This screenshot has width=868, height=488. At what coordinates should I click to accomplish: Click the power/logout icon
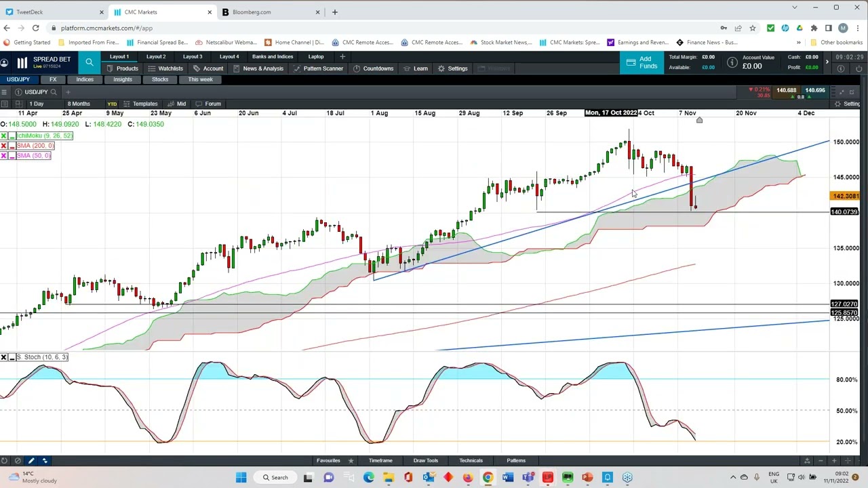coord(859,68)
